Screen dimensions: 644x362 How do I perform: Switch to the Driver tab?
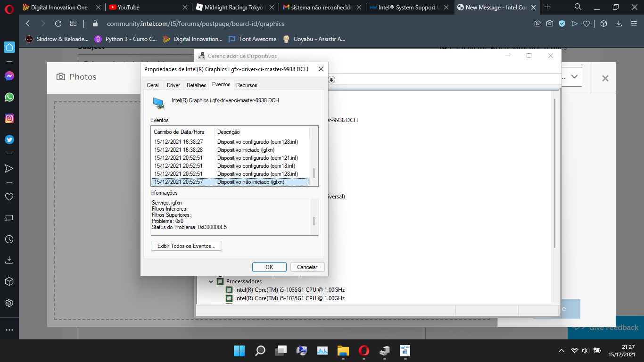coord(173,85)
